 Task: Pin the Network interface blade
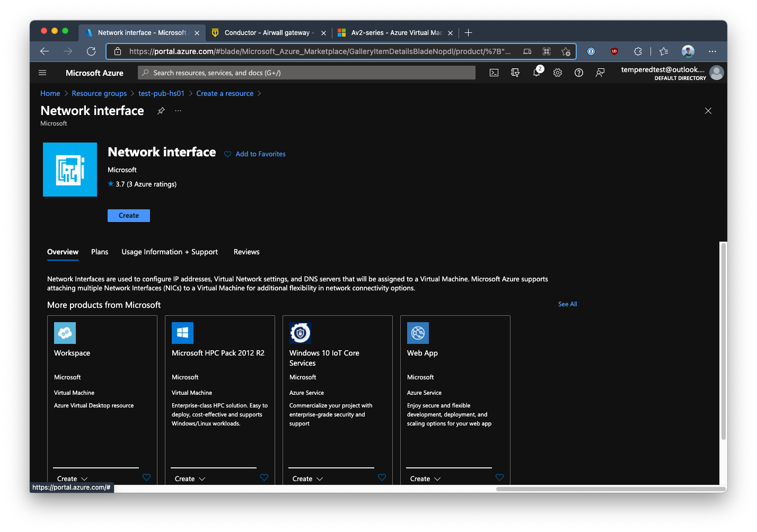tap(161, 111)
